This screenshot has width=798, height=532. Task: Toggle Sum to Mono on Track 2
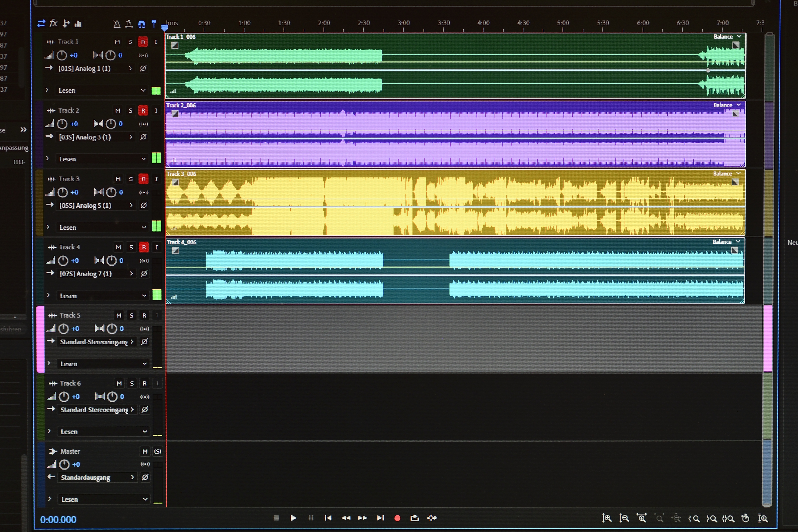pos(144,124)
